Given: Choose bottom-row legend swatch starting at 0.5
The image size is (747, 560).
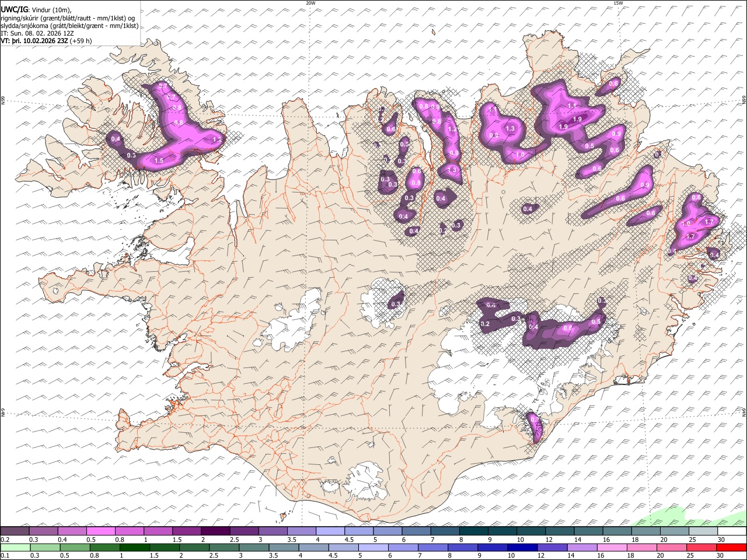Looking at the screenshot, I should (75, 548).
